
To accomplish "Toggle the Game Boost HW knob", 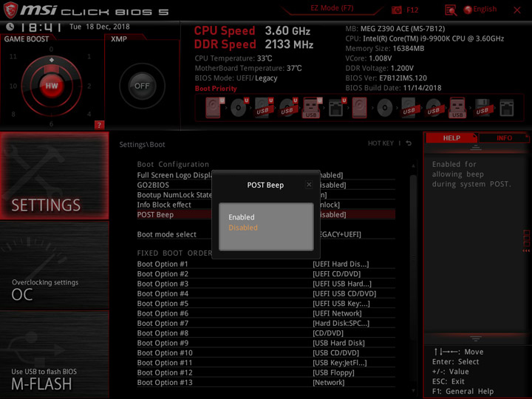I will coord(52,86).
